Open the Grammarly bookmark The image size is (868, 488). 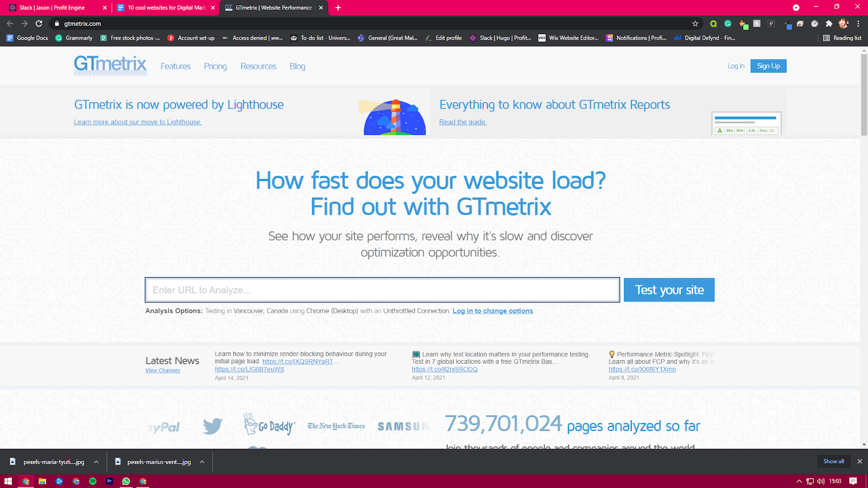pos(74,38)
